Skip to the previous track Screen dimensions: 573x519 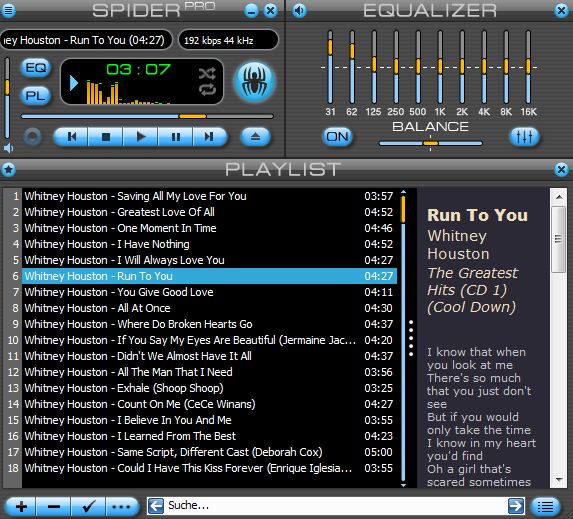pyautogui.click(x=72, y=137)
